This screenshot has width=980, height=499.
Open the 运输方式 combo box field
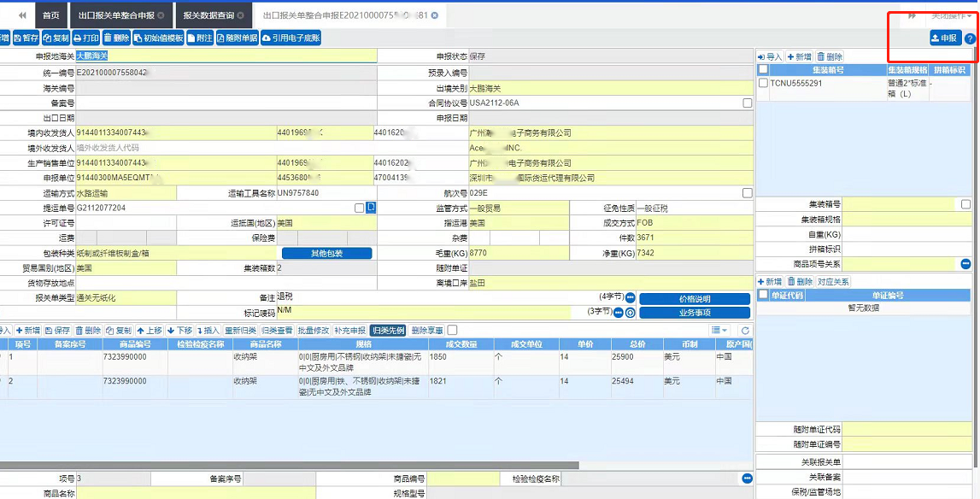126,193
